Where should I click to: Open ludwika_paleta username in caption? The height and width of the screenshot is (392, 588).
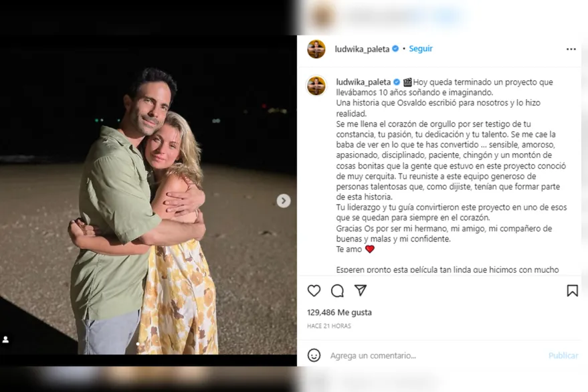363,82
